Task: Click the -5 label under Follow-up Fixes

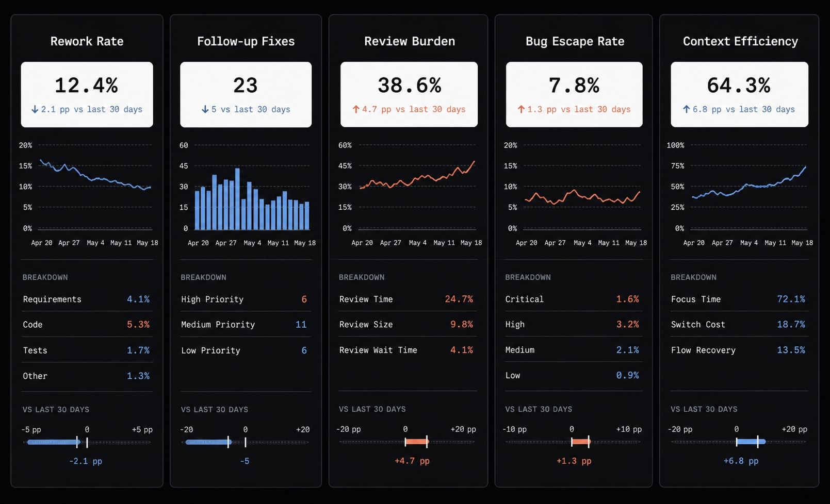Action: (245, 461)
